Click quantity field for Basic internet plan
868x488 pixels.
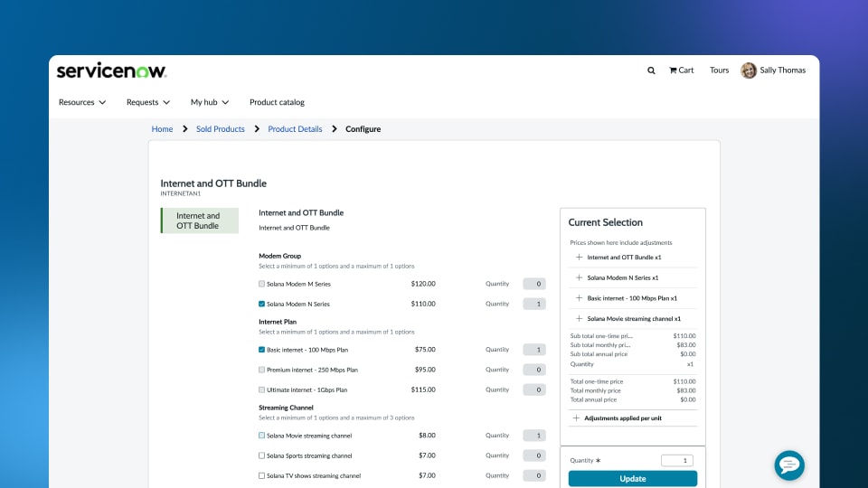tap(534, 350)
